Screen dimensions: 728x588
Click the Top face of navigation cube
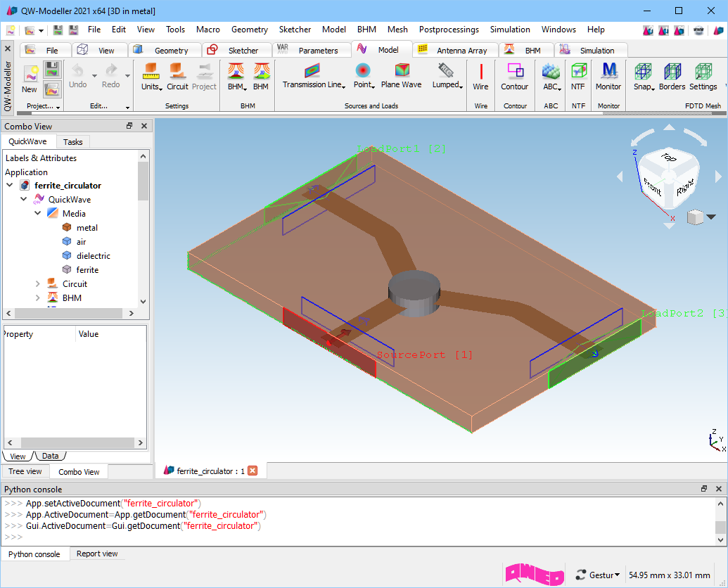(669, 158)
